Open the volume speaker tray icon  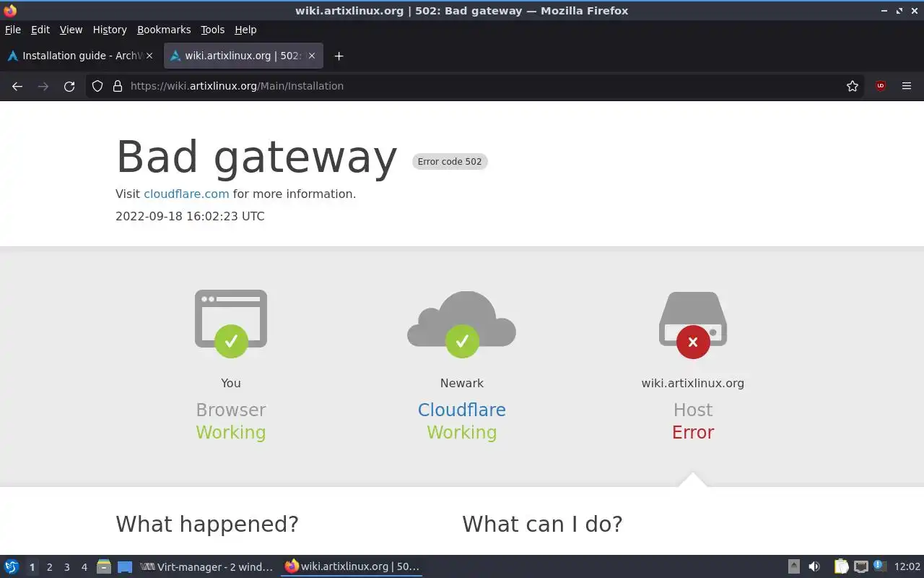coord(814,566)
